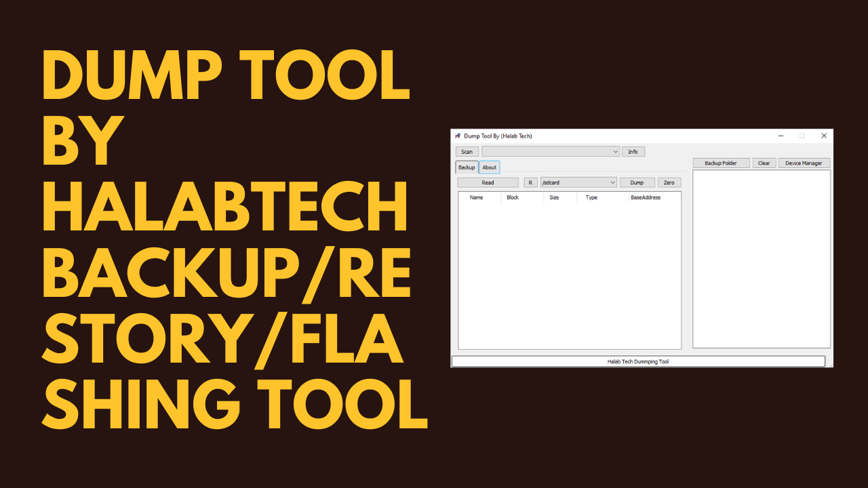Launch Device Manager
The height and width of the screenshot is (488, 868).
tap(804, 163)
